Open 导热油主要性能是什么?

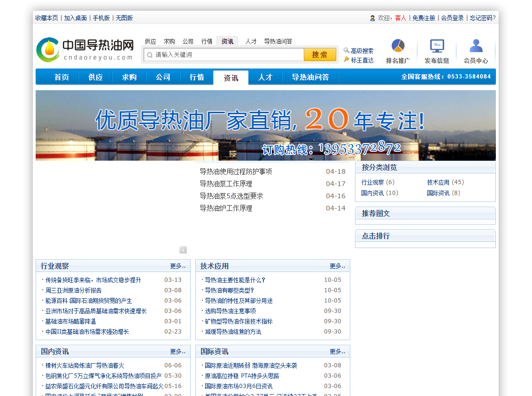coord(235,280)
